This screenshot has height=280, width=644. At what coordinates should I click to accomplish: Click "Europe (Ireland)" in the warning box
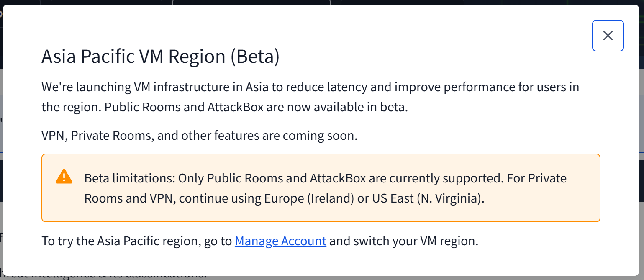pos(309,198)
